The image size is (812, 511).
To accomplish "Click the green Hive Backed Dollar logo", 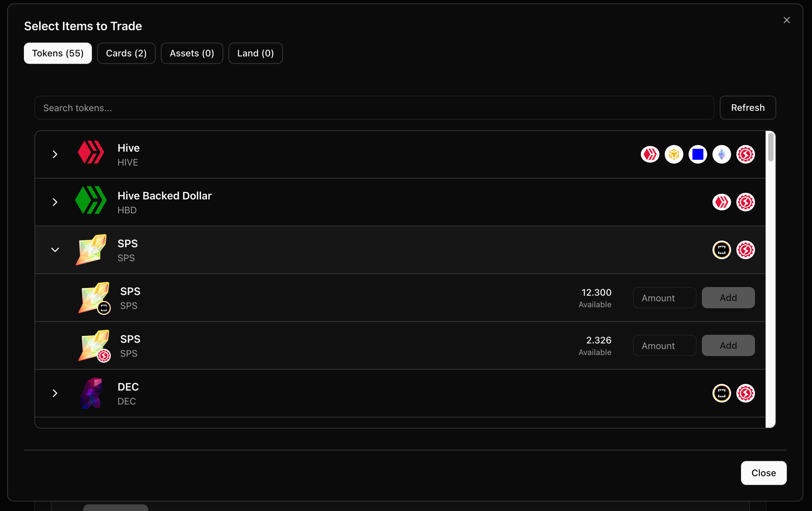I will [x=91, y=200].
